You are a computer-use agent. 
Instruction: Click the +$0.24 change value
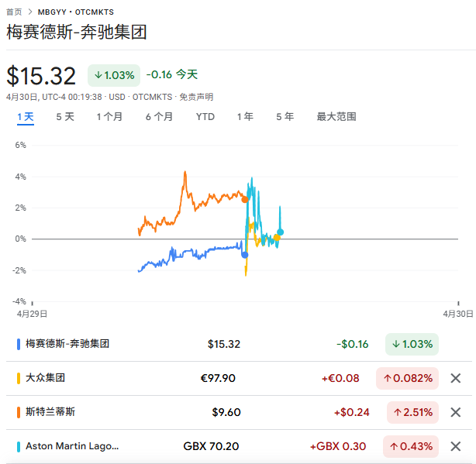point(351,412)
